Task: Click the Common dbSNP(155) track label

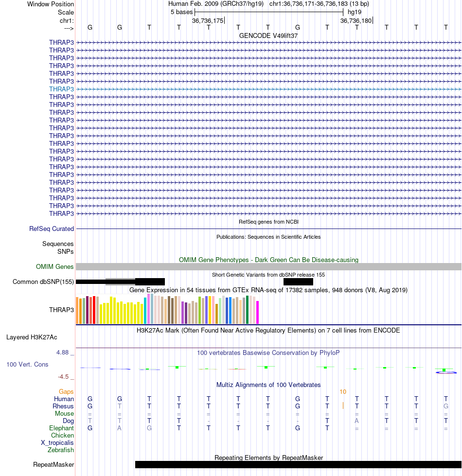Action: click(43, 282)
